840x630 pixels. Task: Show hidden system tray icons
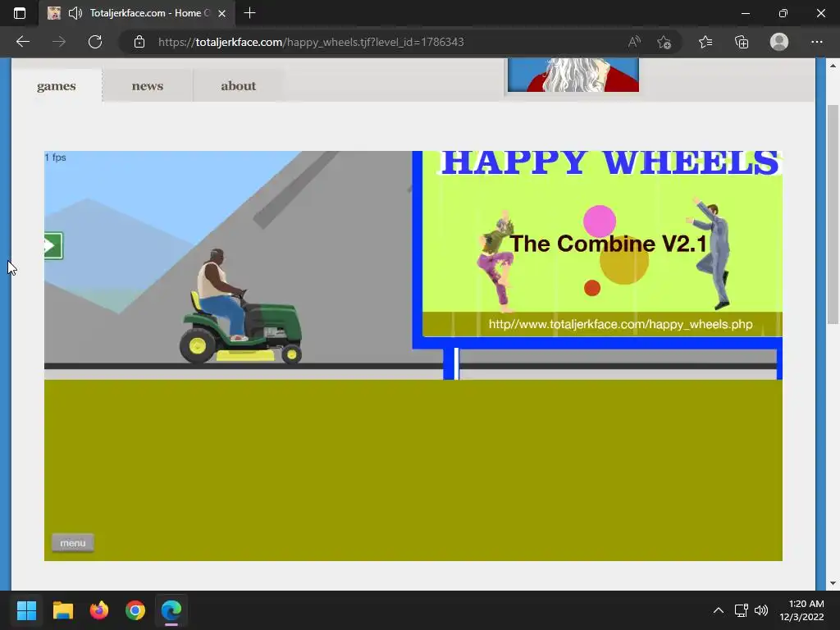coord(719,610)
